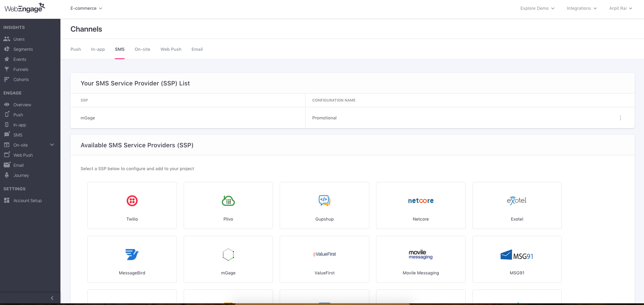Collapse the sidebar with the arrow
The height and width of the screenshot is (305, 644).
tap(52, 298)
